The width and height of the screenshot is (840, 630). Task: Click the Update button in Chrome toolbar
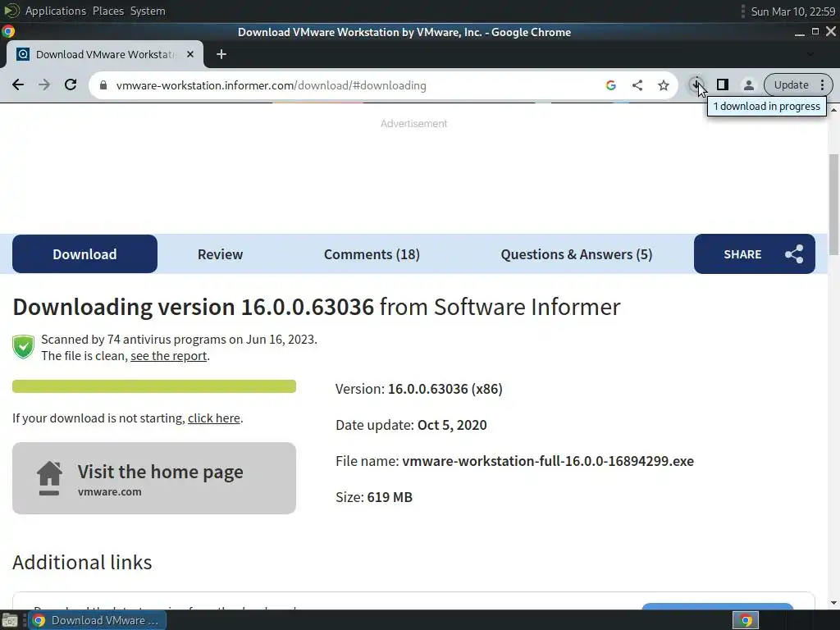click(792, 84)
